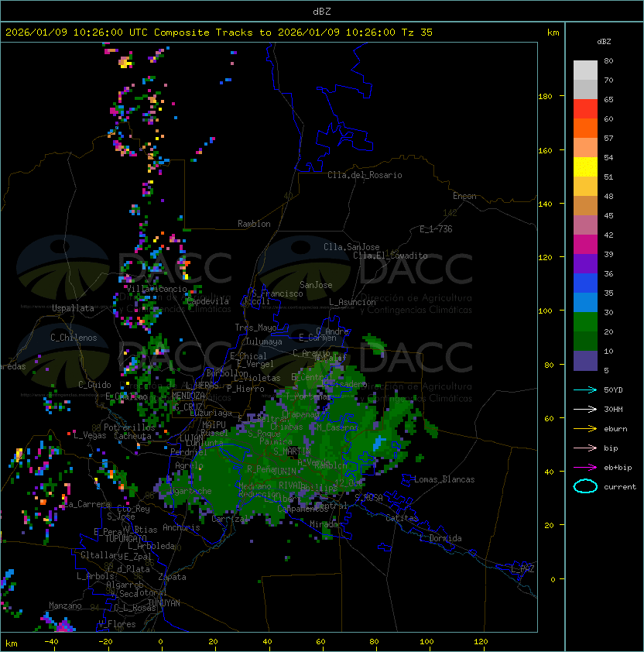Screen dimensions: 644x652
Task: Click the 'Composite Tracks' header text
Action: (x=204, y=33)
